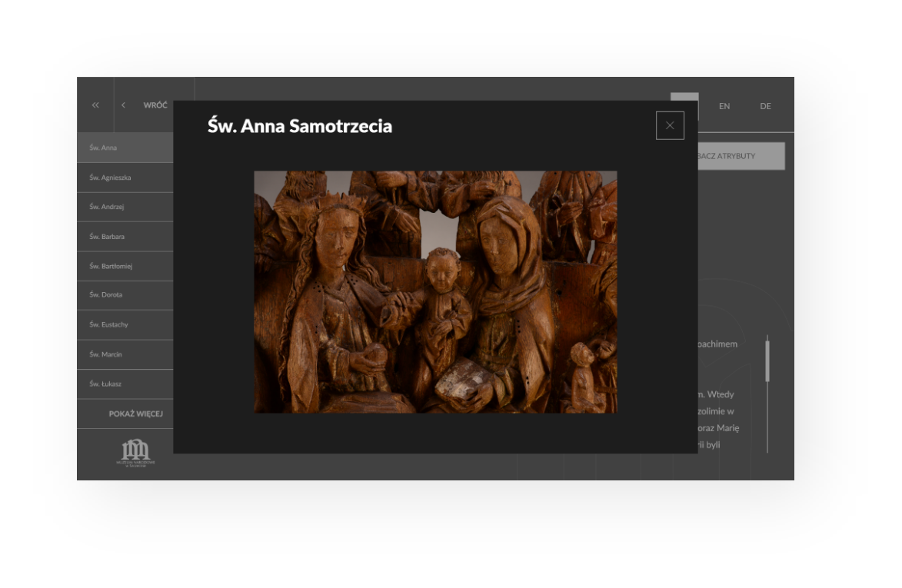The width and height of the screenshot is (902, 588).
Task: Click the description text scrollbar handle
Action: pos(767,360)
